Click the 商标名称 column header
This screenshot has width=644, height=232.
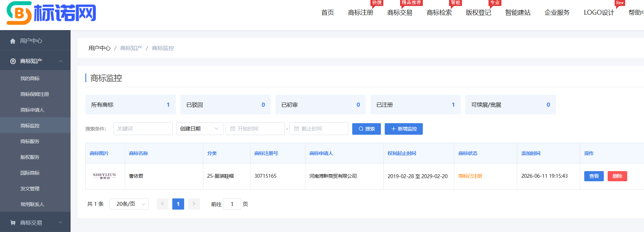[x=138, y=153]
